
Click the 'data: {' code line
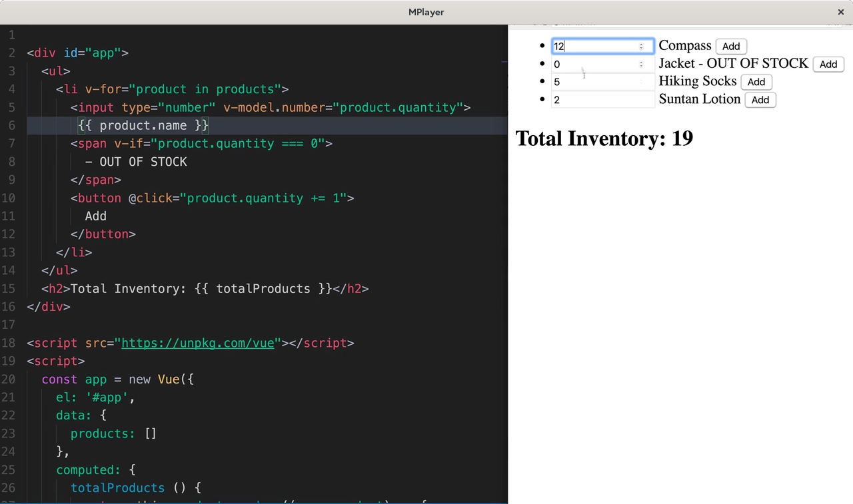point(81,415)
